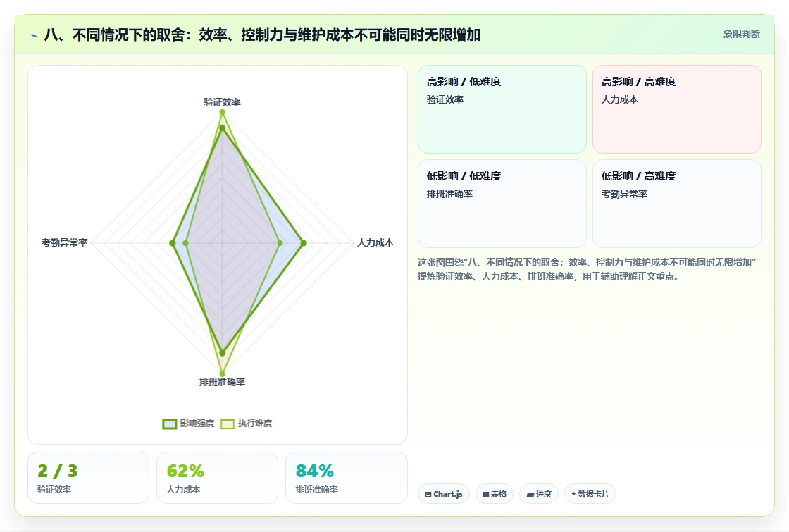Click the 数据卡片 tag chip
Viewport: 789px width, 532px height.
pyautogui.click(x=590, y=494)
